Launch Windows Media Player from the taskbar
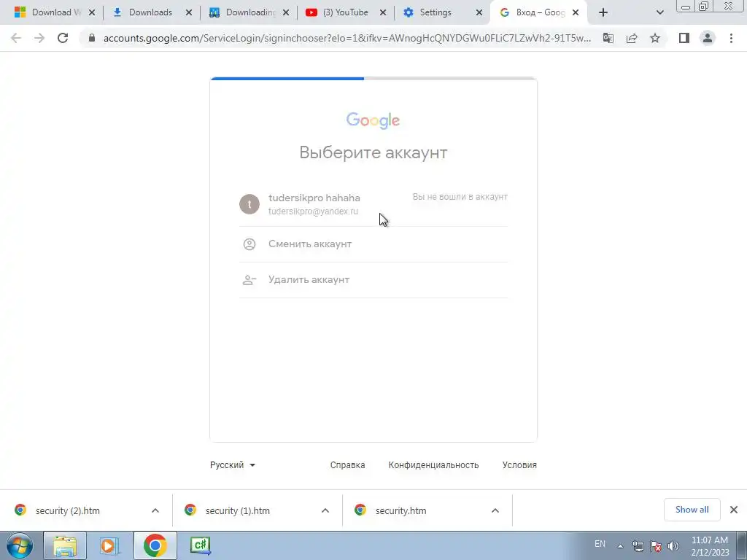The width and height of the screenshot is (747, 560). pos(109,545)
